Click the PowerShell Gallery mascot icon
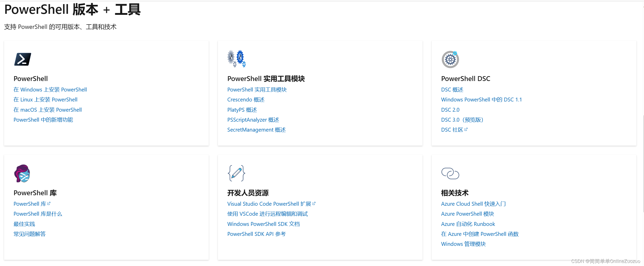 click(22, 174)
